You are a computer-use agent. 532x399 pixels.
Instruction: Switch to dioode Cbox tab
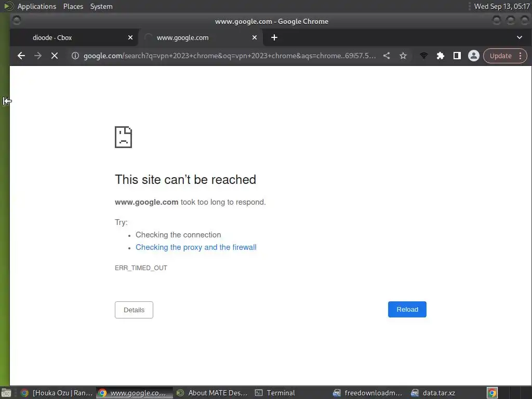74,37
